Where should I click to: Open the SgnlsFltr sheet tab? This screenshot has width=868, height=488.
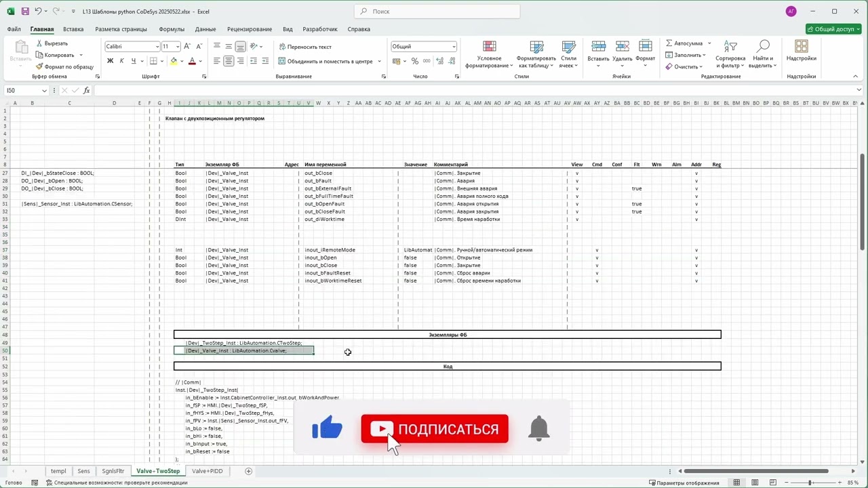113,471
